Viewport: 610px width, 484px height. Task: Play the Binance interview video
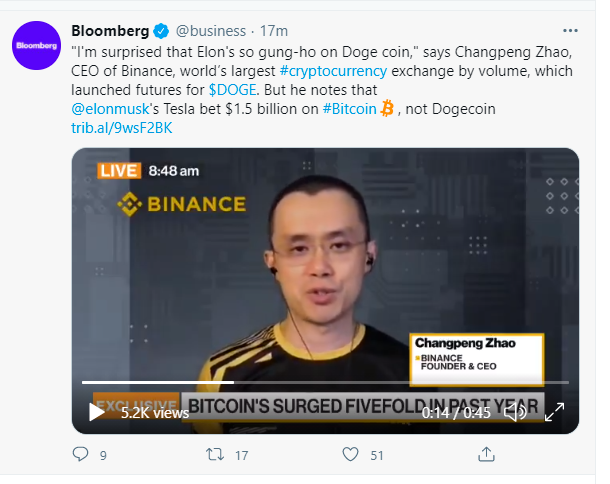tap(96, 412)
